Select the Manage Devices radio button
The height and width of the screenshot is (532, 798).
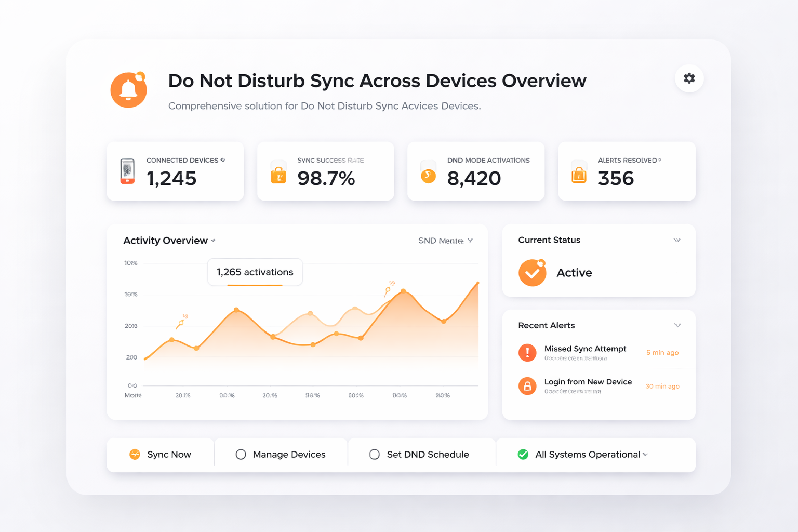pyautogui.click(x=241, y=455)
